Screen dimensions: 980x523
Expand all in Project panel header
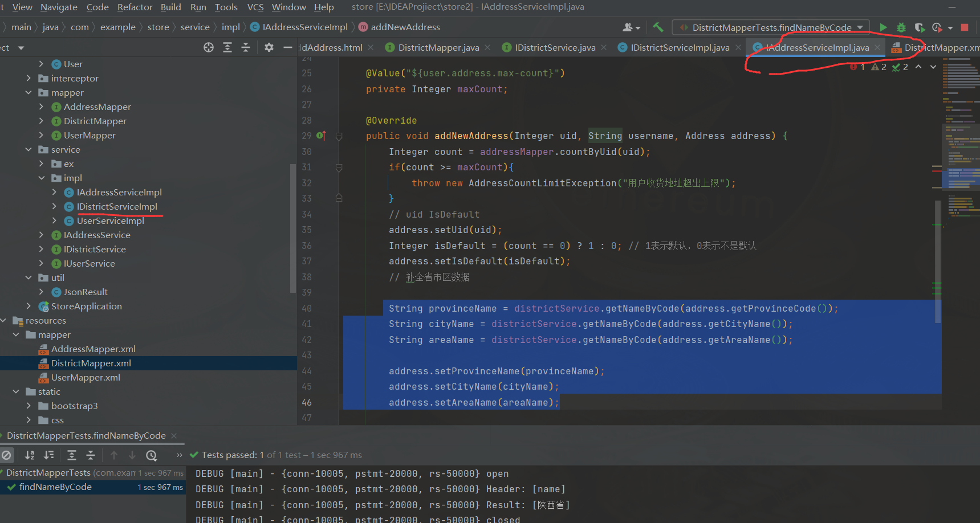[227, 47]
